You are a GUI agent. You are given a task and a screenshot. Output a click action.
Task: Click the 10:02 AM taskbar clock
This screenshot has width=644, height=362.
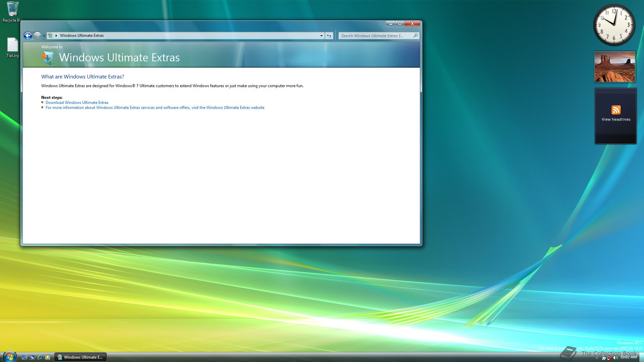pos(628,357)
